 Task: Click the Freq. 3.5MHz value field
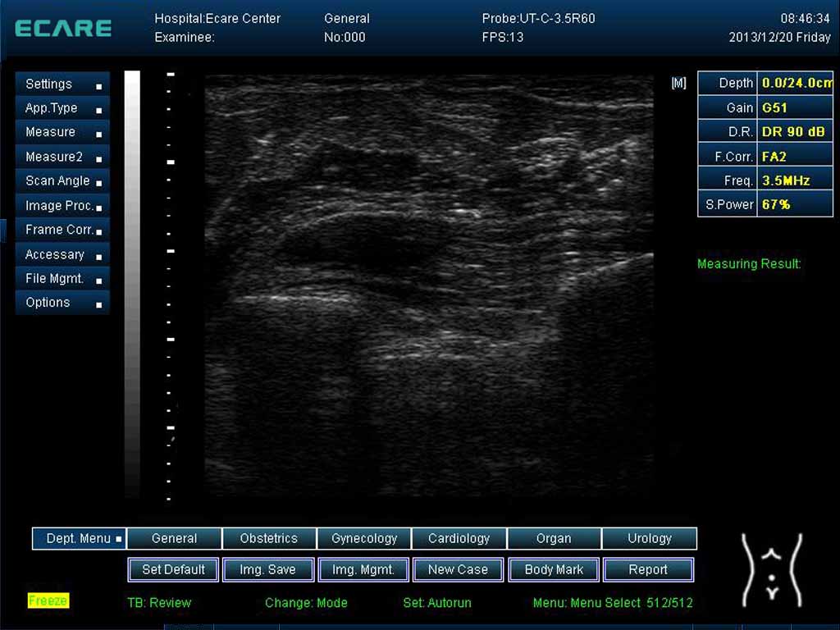(794, 180)
